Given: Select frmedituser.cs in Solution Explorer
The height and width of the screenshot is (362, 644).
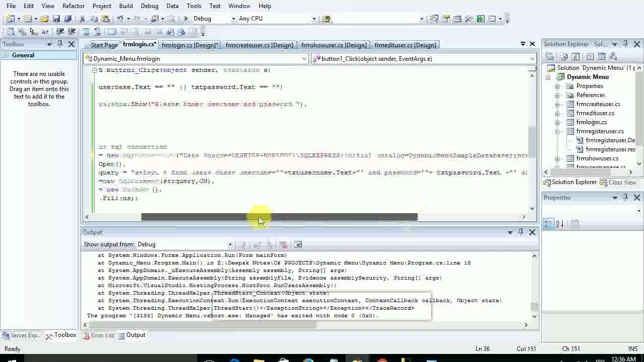Looking at the screenshot, I should (x=595, y=113).
